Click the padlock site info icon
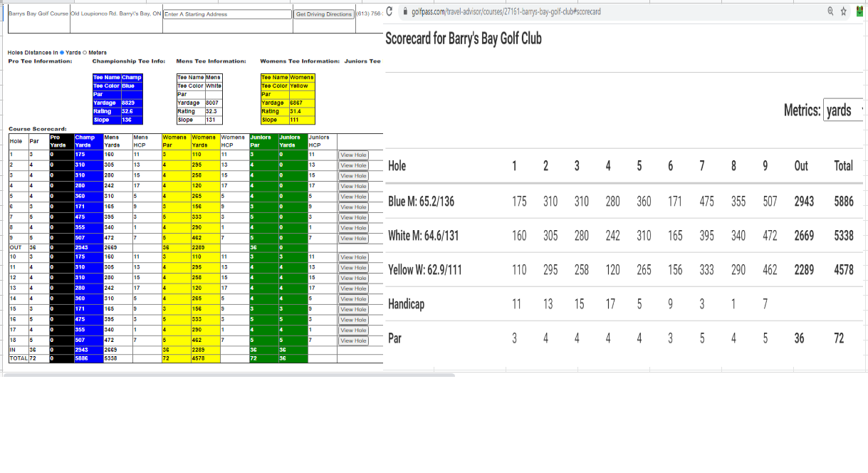868x473 pixels. pyautogui.click(x=404, y=11)
